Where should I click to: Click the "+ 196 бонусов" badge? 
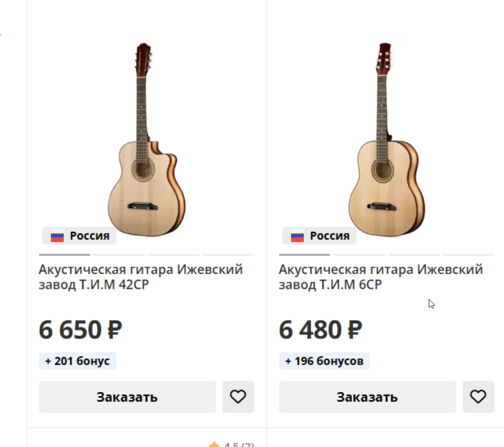pyautogui.click(x=324, y=361)
